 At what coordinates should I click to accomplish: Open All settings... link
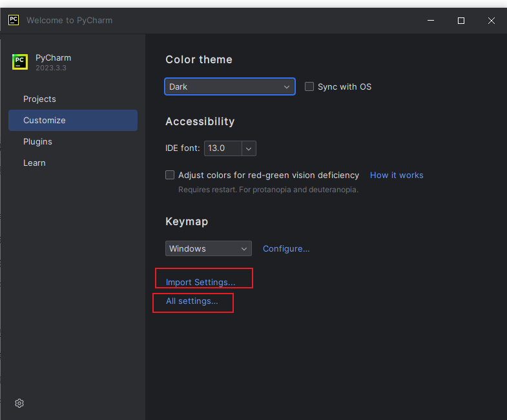[x=192, y=301]
